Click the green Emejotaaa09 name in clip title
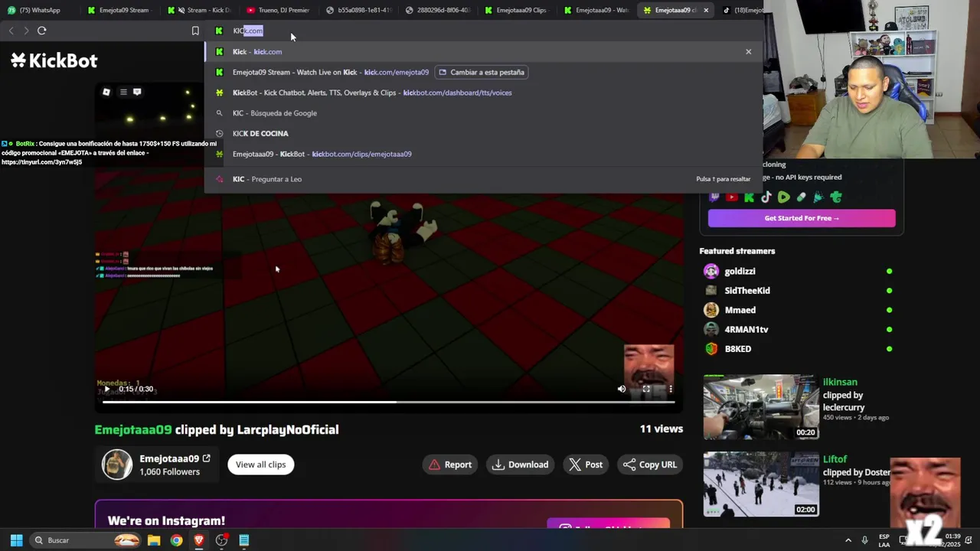The image size is (980, 551). click(x=133, y=429)
